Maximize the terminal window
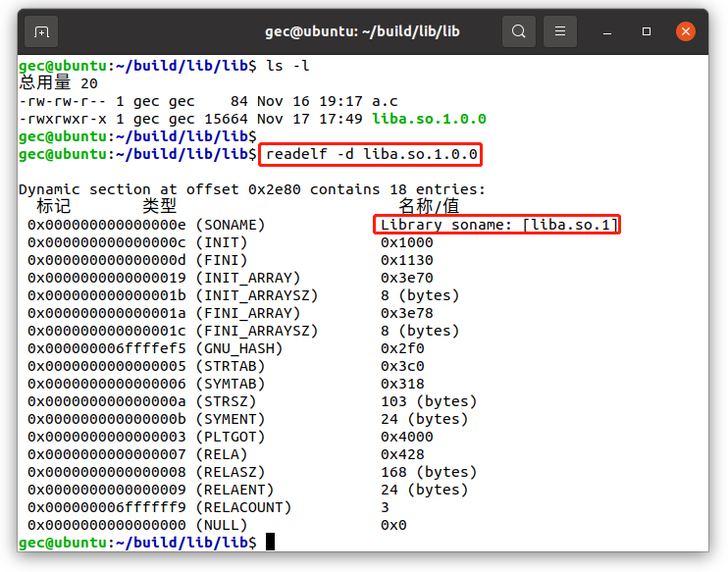This screenshot has height=572, width=728. point(646,31)
